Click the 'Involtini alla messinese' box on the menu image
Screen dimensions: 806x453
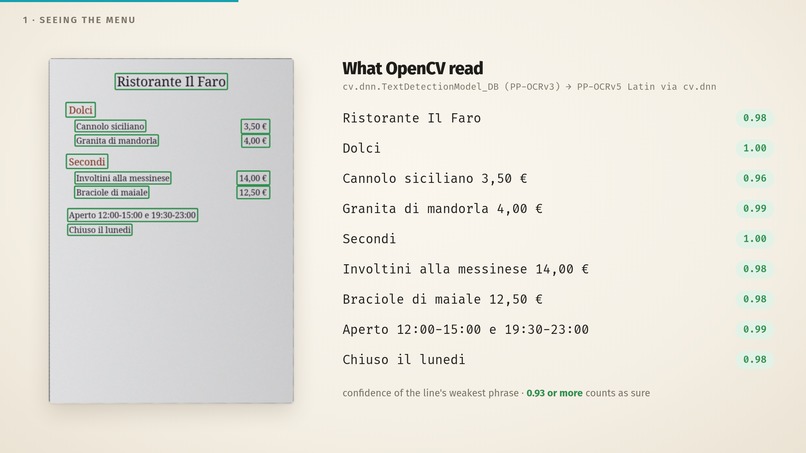(x=122, y=178)
